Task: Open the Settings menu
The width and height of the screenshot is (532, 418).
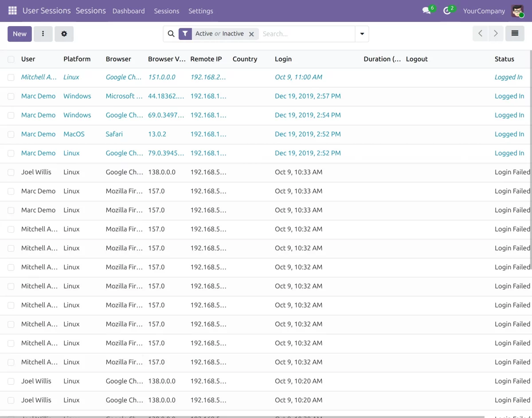Action: click(201, 11)
